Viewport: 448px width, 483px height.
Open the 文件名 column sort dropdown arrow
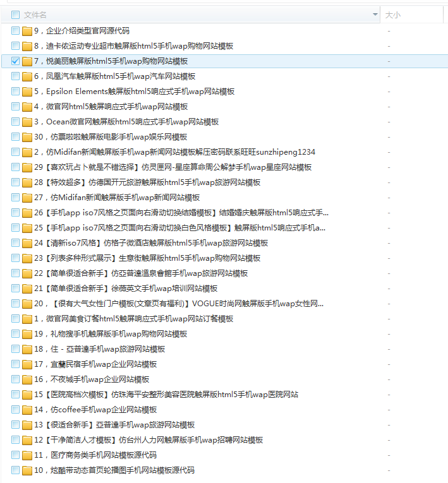click(x=375, y=15)
